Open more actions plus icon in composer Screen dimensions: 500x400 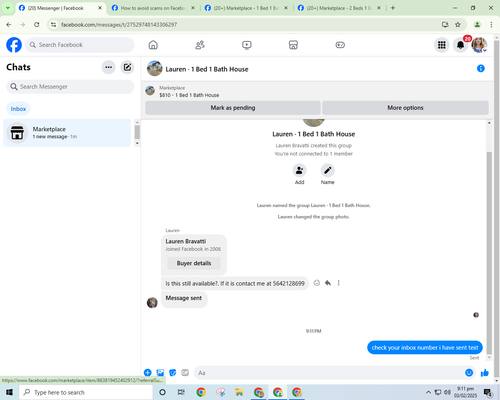(148, 373)
